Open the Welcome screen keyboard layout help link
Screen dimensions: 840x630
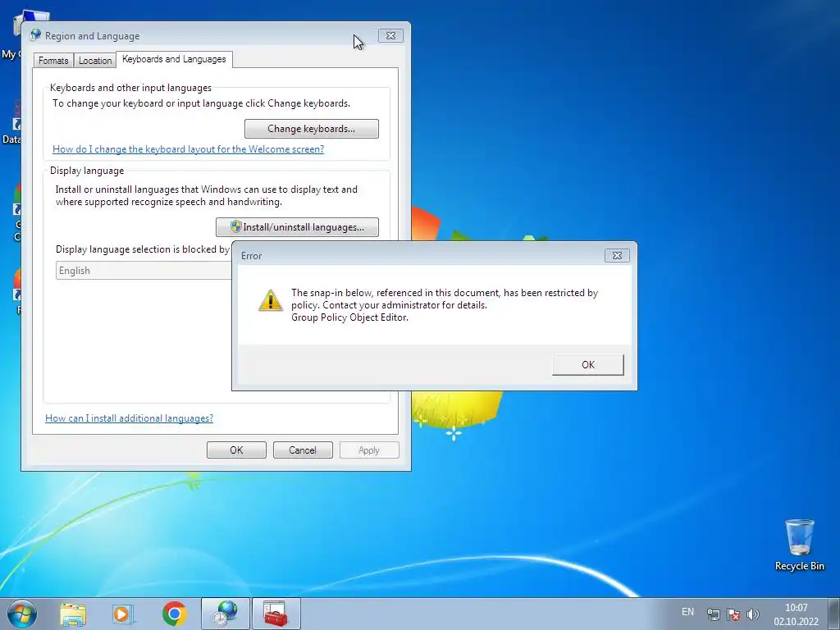[188, 149]
